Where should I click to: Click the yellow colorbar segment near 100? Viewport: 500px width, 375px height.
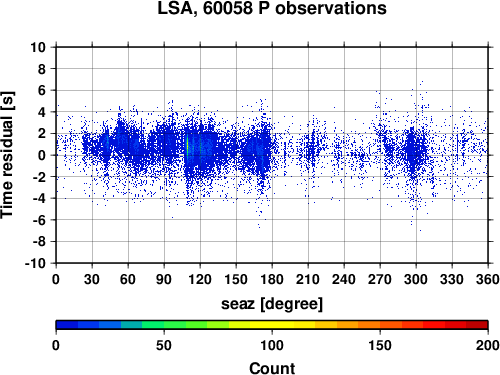272,325
